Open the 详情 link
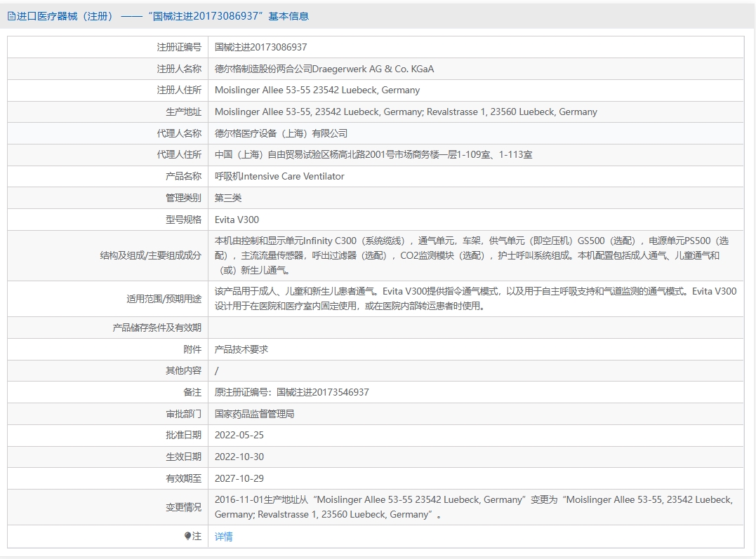This screenshot has width=756, height=559. coord(223,537)
